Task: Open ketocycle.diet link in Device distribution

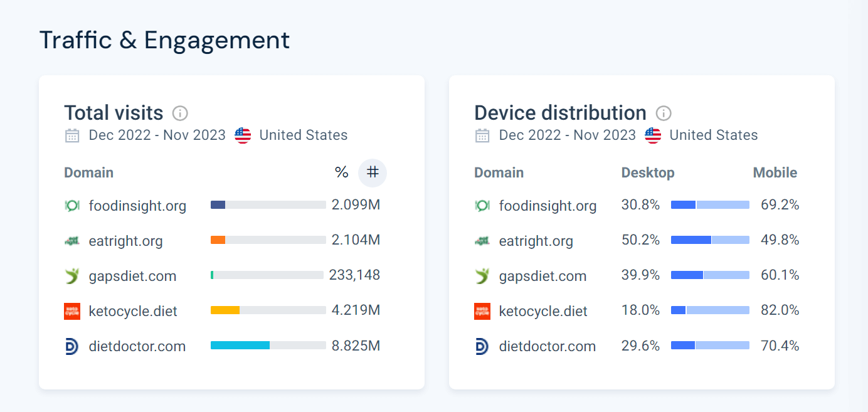Action: (543, 311)
